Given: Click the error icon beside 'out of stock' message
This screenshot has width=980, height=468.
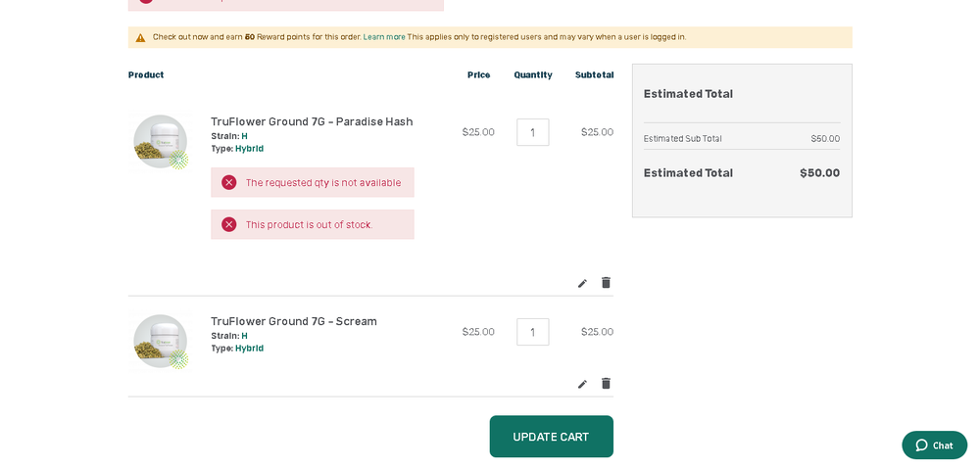Looking at the screenshot, I should [x=229, y=225].
